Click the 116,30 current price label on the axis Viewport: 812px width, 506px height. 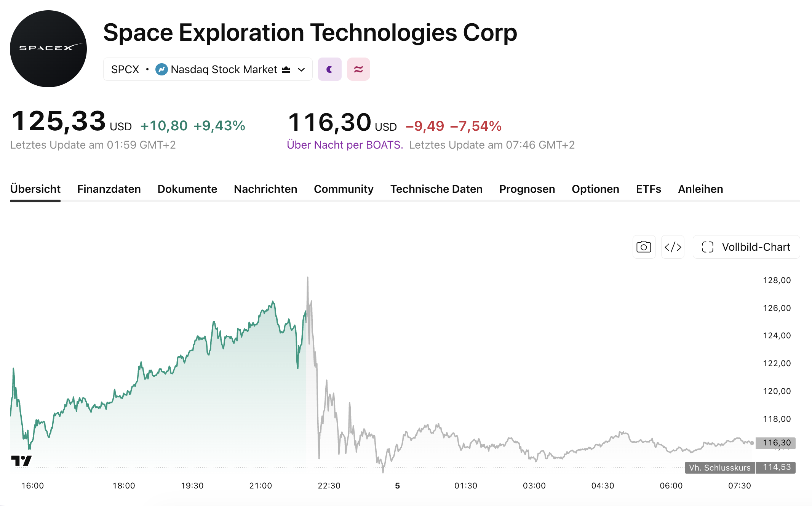[x=776, y=443]
